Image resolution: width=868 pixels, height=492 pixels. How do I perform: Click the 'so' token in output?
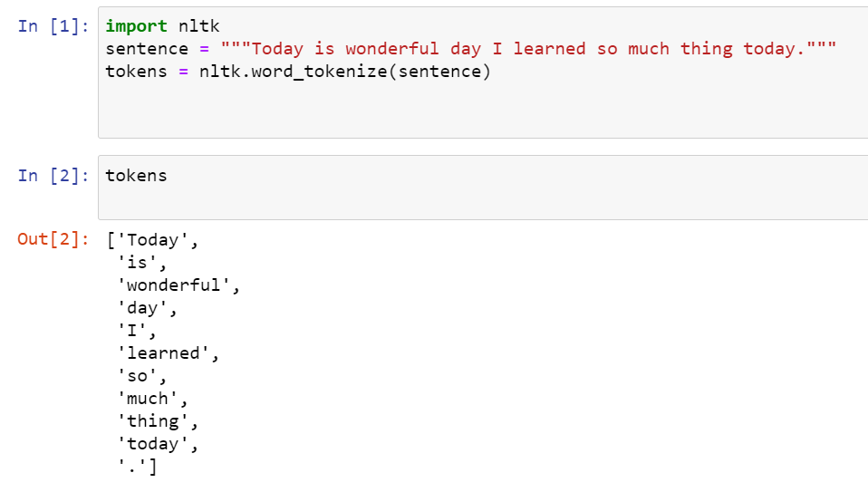click(x=138, y=376)
